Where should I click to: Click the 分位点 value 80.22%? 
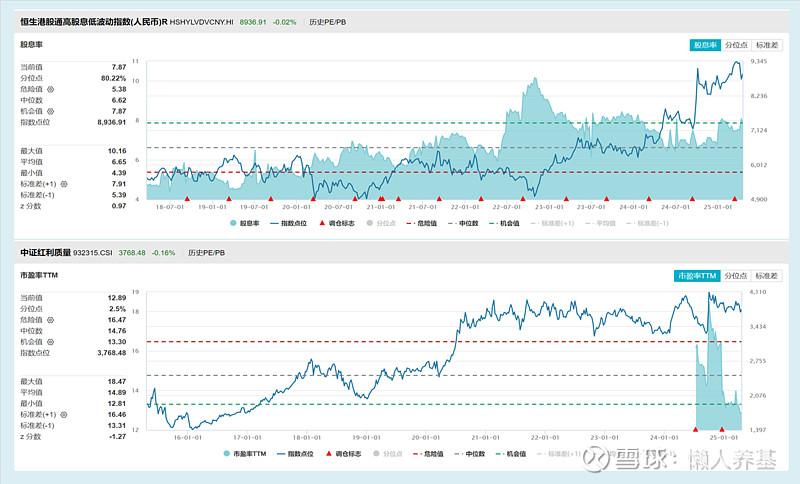pyautogui.click(x=113, y=78)
